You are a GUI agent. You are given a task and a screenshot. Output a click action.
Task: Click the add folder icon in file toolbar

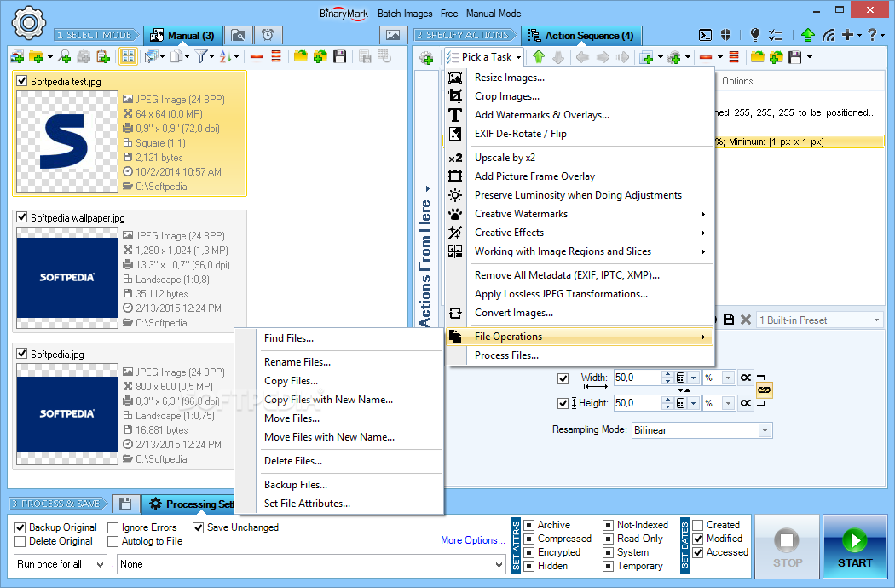[x=36, y=56]
